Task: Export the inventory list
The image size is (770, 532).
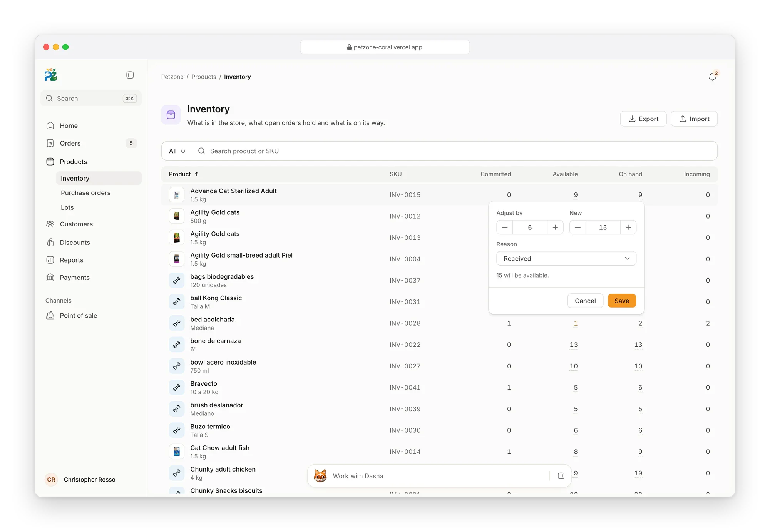Action: (x=643, y=119)
